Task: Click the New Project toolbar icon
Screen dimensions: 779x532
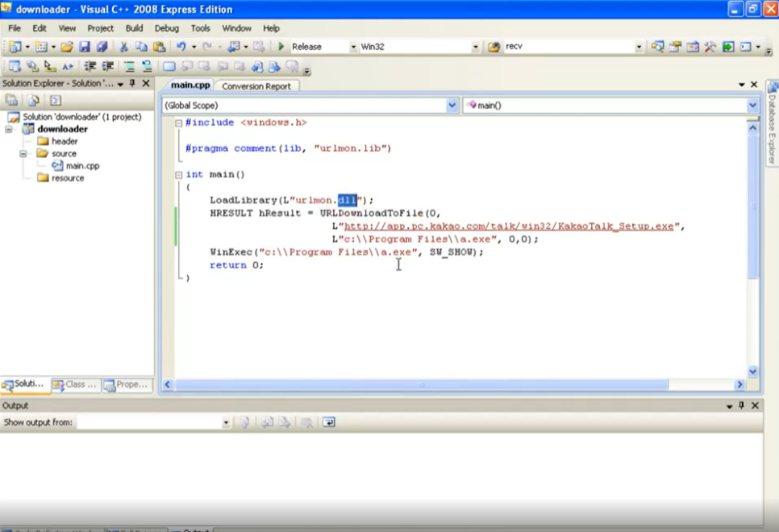Action: pos(15,47)
